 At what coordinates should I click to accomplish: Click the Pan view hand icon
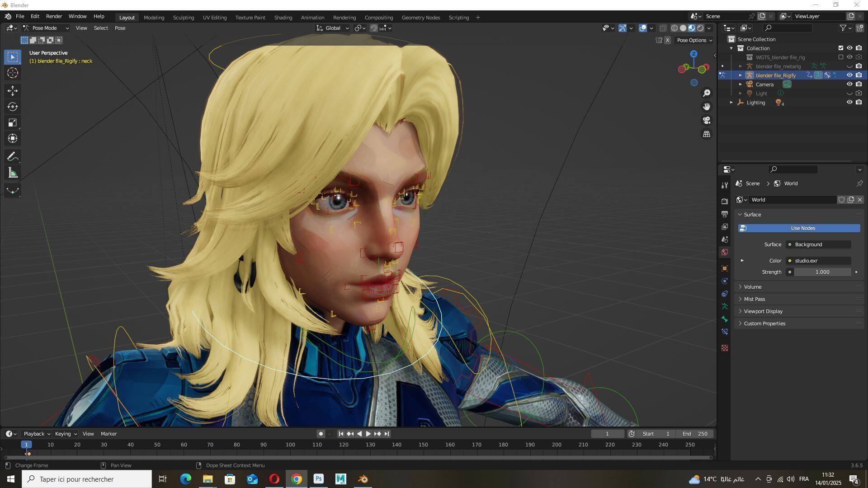[707, 107]
